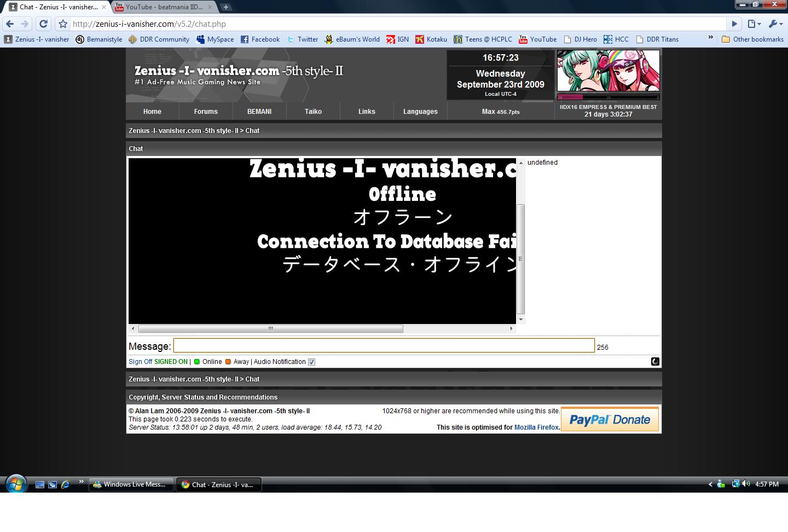Open the Twitter bookmark
This screenshot has height=532, width=788.
coord(302,39)
